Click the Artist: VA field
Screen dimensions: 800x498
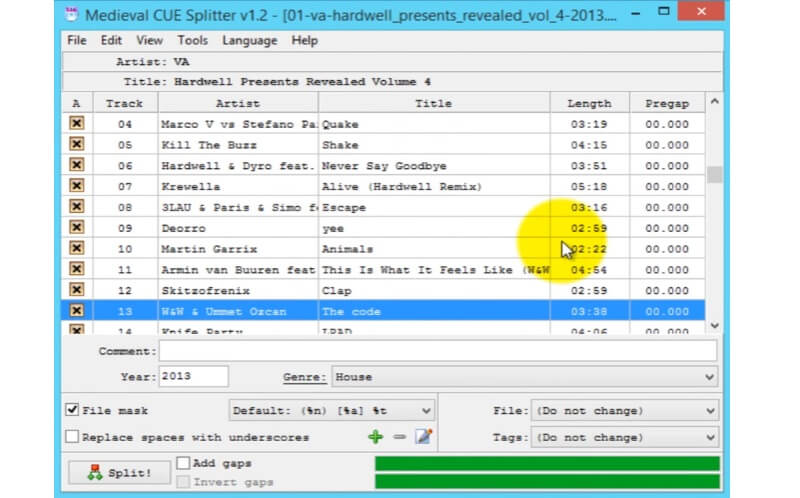pyautogui.click(x=392, y=62)
